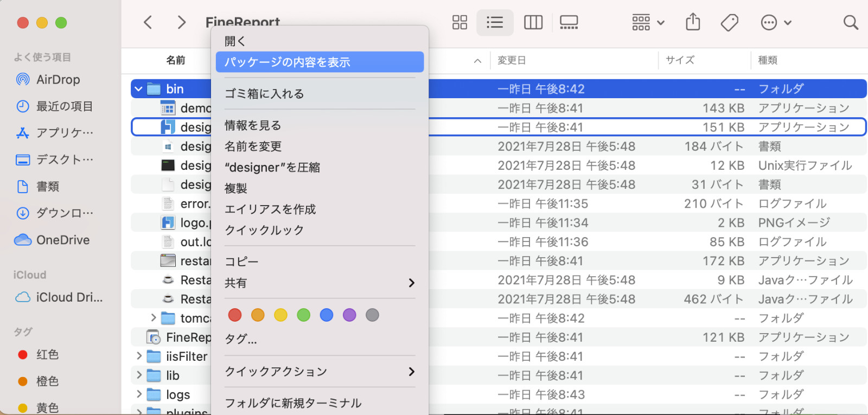Choose ゴミ箱に入れる
The image size is (868, 415).
[320, 94]
